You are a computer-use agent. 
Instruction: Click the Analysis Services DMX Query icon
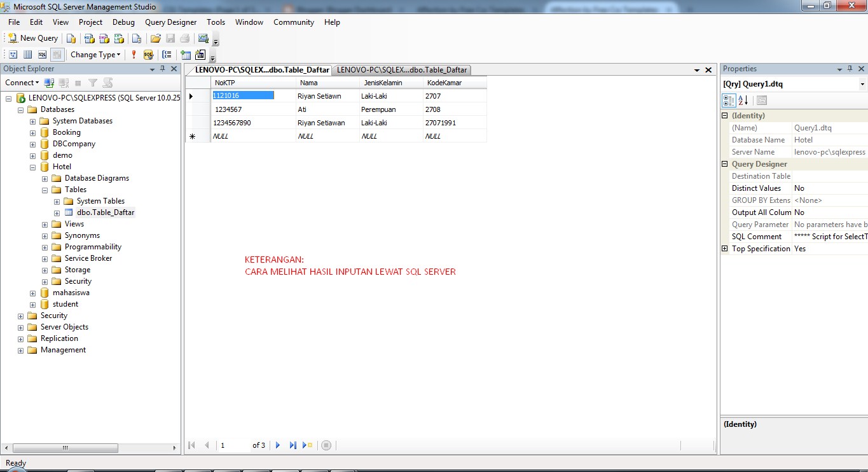coord(103,38)
